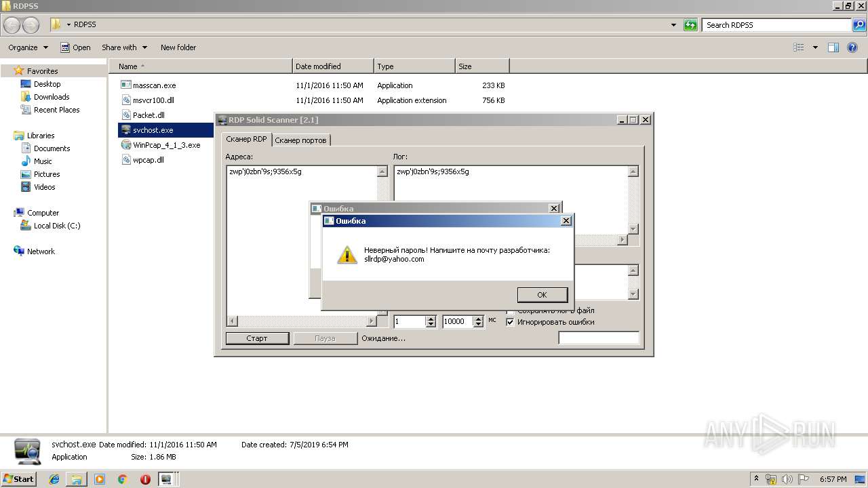The image size is (868, 488).
Task: Open Desktop in Favorites
Action: coord(47,84)
